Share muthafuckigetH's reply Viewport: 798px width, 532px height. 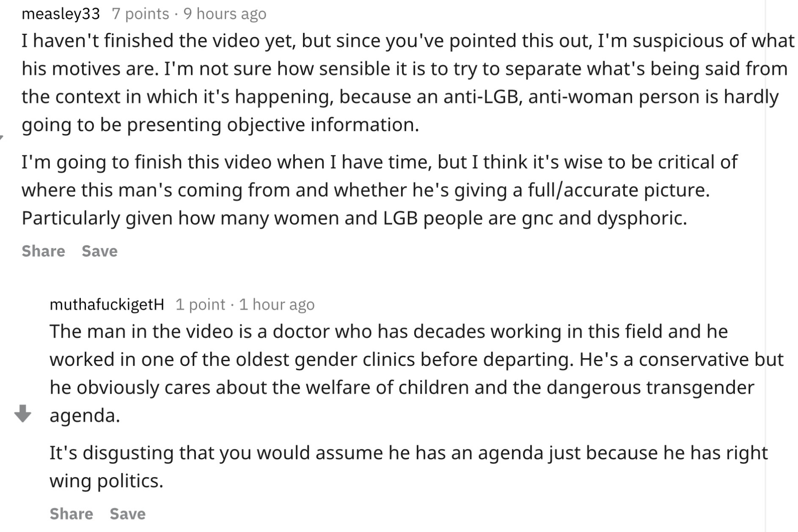pos(71,513)
